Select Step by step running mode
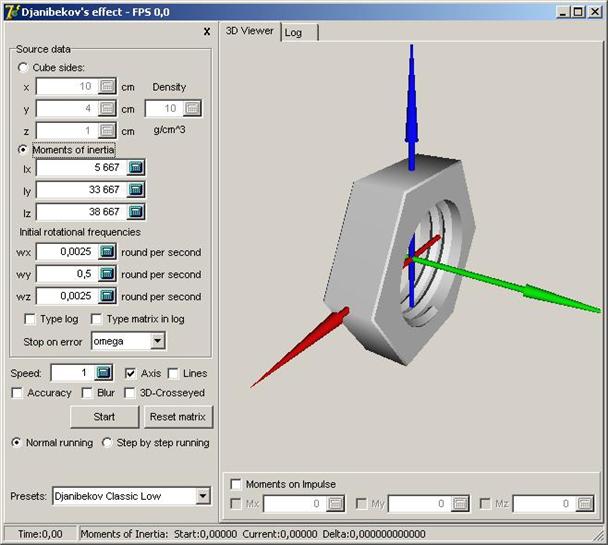Screen dimensions: 608x545 click(x=107, y=443)
